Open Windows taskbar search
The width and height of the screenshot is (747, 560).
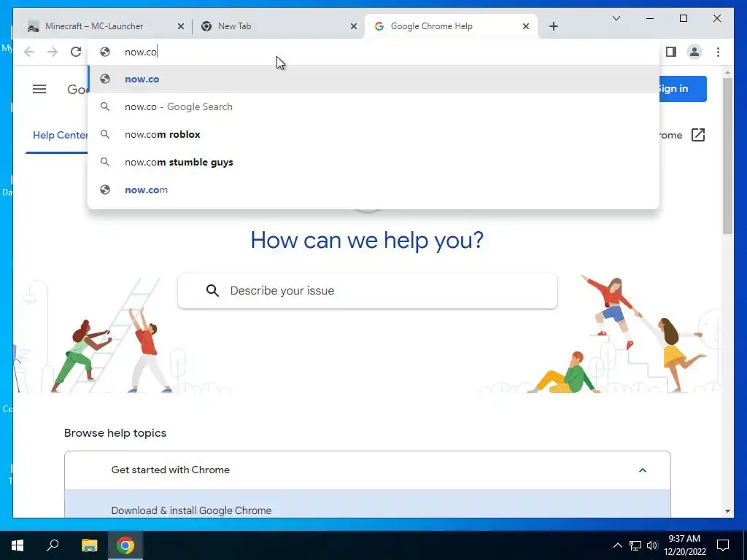point(53,545)
